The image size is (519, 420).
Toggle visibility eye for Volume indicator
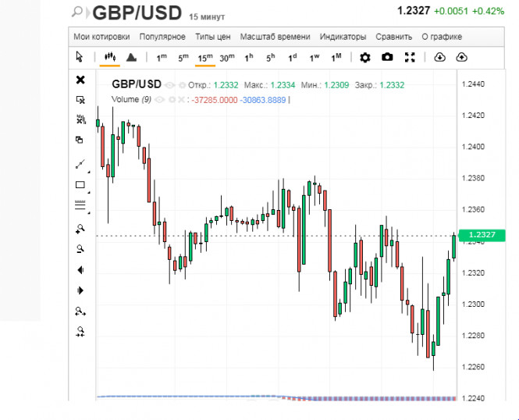(159, 100)
